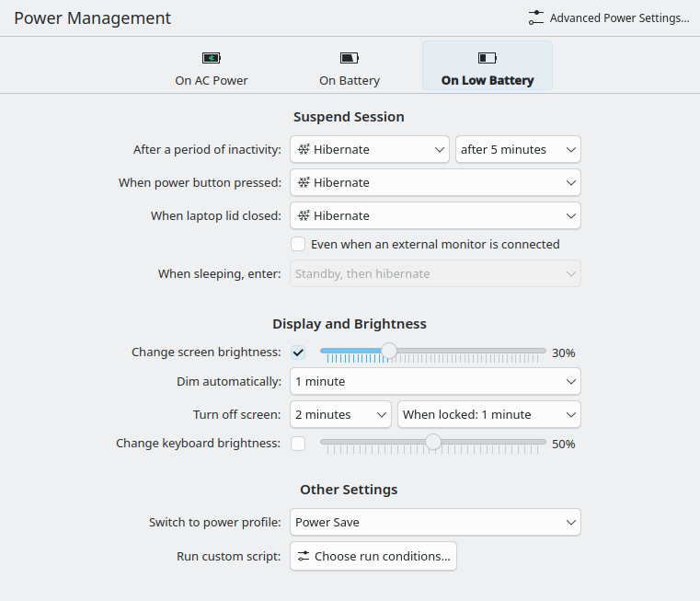Click the Hibernate snowflake icon for inactivity
The width and height of the screenshot is (700, 601).
click(303, 149)
